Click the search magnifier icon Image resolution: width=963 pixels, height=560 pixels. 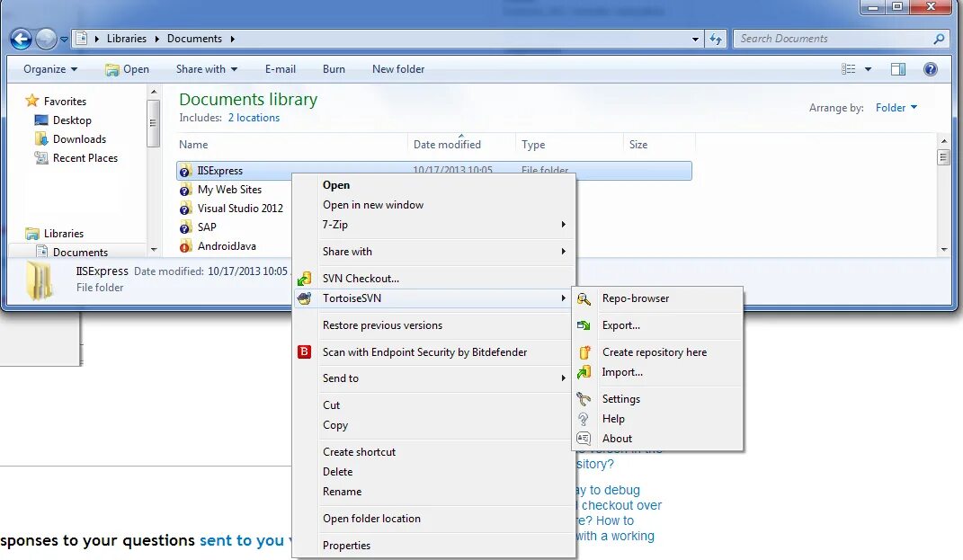pos(939,39)
